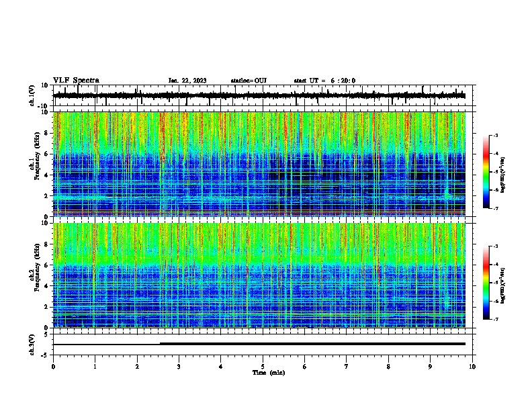Screen dimensions: 532x411
Task: Click the ch.3(V) bottom trace plot
Action: [263, 345]
